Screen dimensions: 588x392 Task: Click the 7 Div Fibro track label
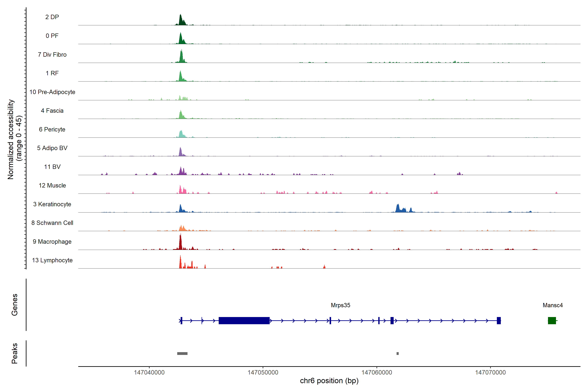[52, 55]
